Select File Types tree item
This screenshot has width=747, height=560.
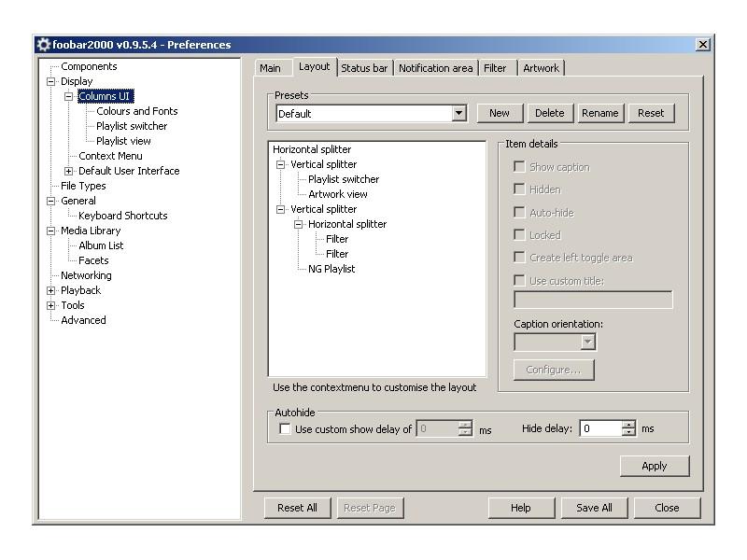pos(83,186)
